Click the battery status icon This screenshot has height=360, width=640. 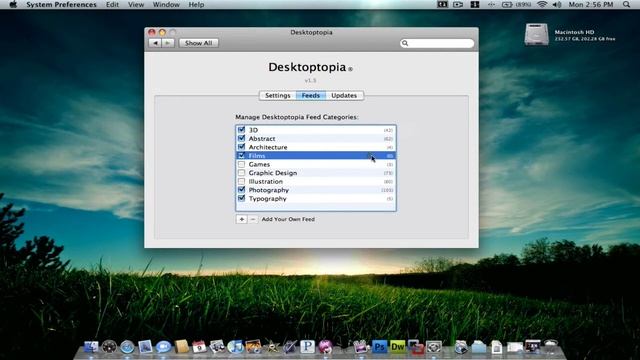507,4
